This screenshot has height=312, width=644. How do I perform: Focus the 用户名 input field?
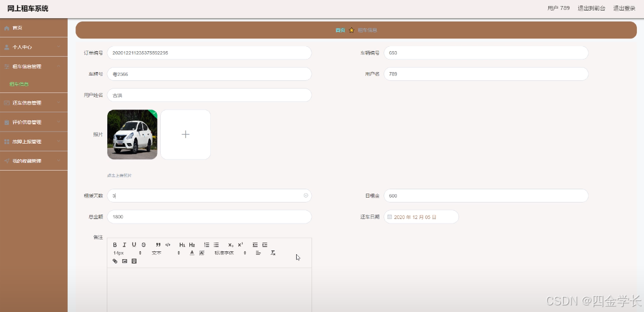pyautogui.click(x=486, y=74)
